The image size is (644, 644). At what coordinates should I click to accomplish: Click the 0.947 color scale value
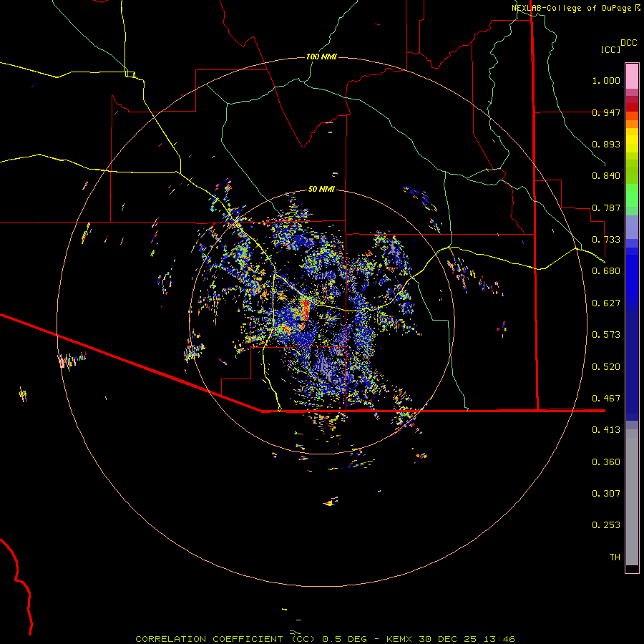click(606, 112)
